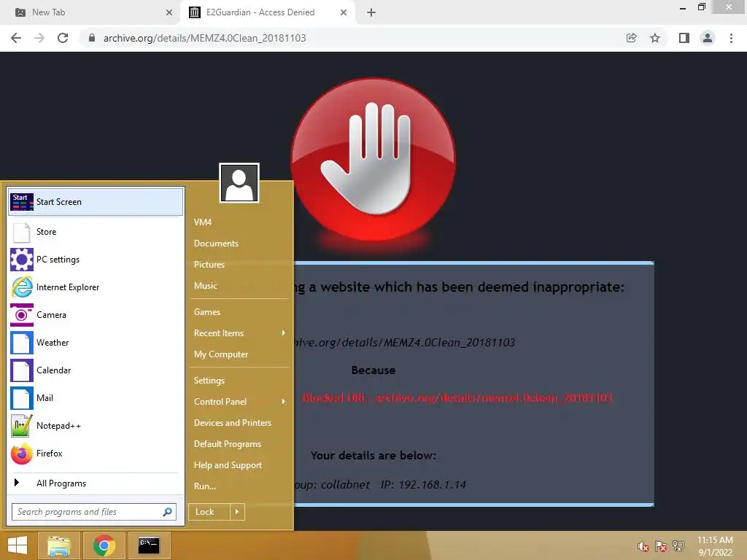The height and width of the screenshot is (560, 747).
Task: Click Chrome icon on taskbar
Action: coord(104,545)
